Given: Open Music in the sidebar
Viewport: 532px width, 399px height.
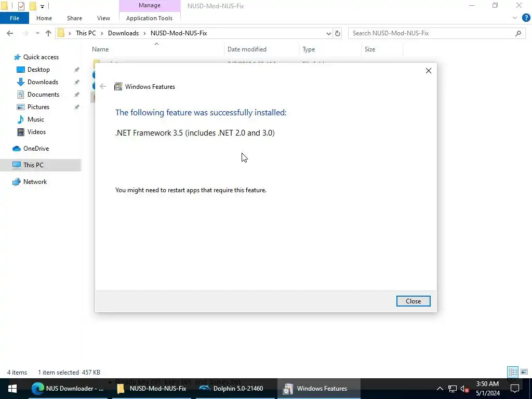Looking at the screenshot, I should coord(36,119).
